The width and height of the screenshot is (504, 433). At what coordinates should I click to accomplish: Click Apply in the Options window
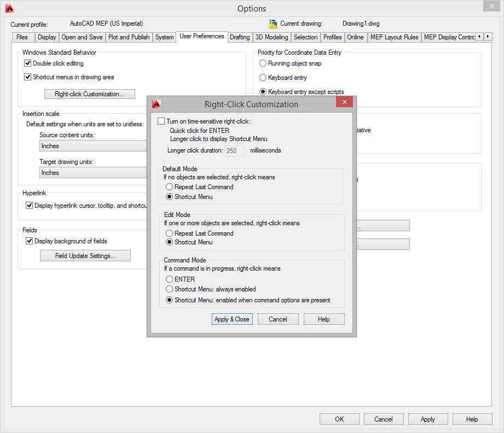tap(428, 419)
